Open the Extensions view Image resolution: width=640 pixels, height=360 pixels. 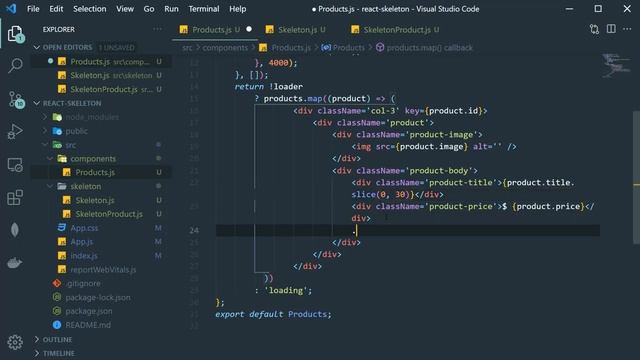[15, 198]
